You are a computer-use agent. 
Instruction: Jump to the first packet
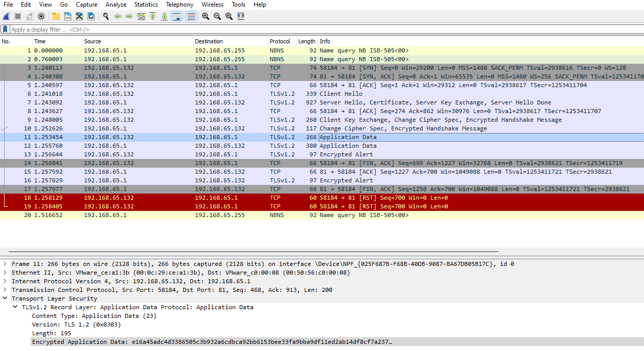coord(152,16)
